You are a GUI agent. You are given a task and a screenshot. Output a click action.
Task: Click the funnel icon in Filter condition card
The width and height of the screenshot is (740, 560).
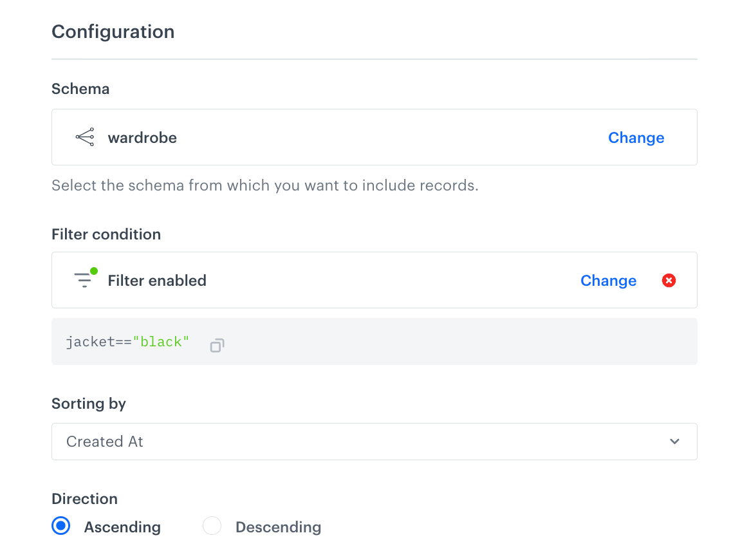point(84,280)
